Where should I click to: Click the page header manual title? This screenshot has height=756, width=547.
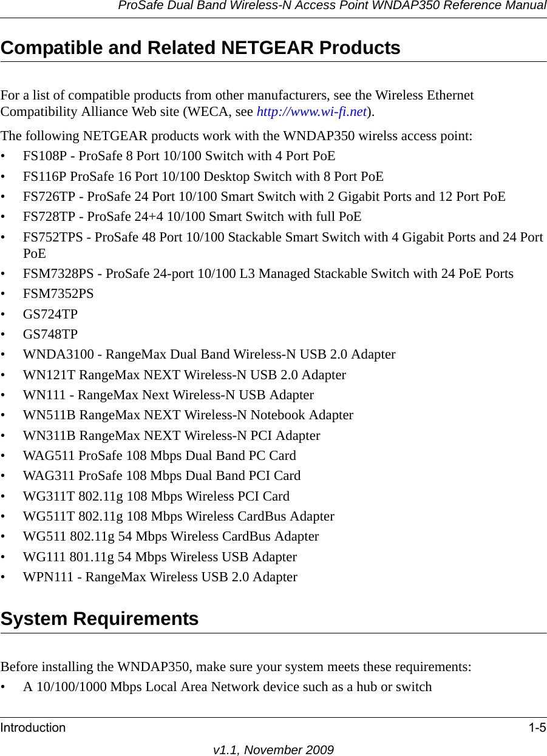(332, 6)
